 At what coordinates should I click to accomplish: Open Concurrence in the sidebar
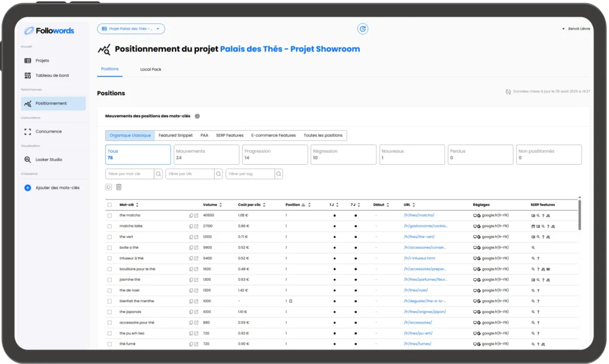pyautogui.click(x=48, y=131)
